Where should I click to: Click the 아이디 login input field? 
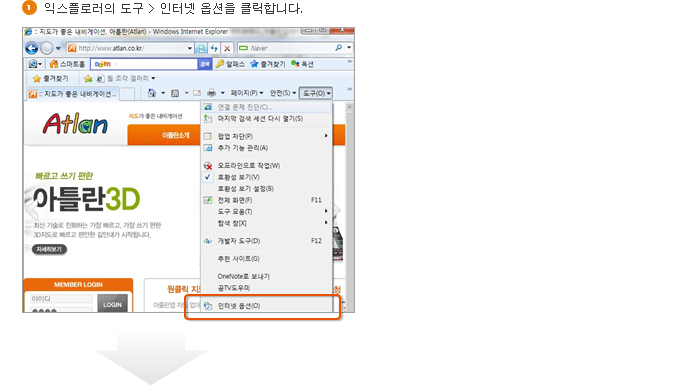[61, 299]
